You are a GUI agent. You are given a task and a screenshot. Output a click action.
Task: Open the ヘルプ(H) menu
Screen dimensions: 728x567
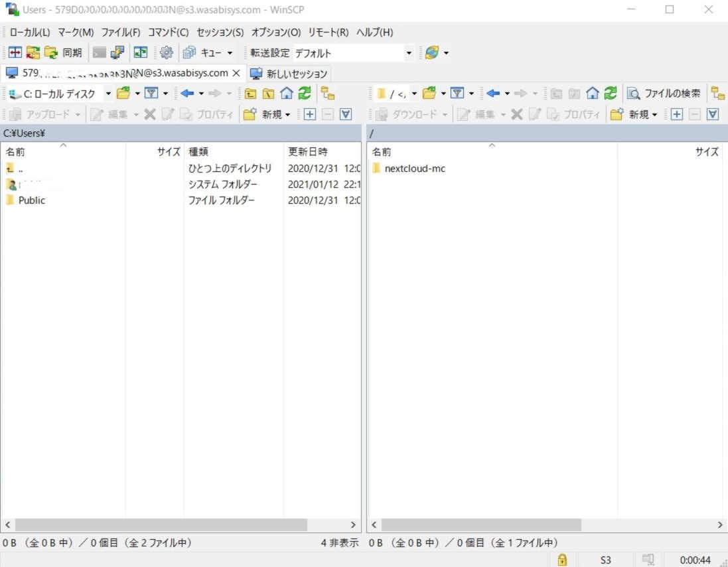click(375, 32)
